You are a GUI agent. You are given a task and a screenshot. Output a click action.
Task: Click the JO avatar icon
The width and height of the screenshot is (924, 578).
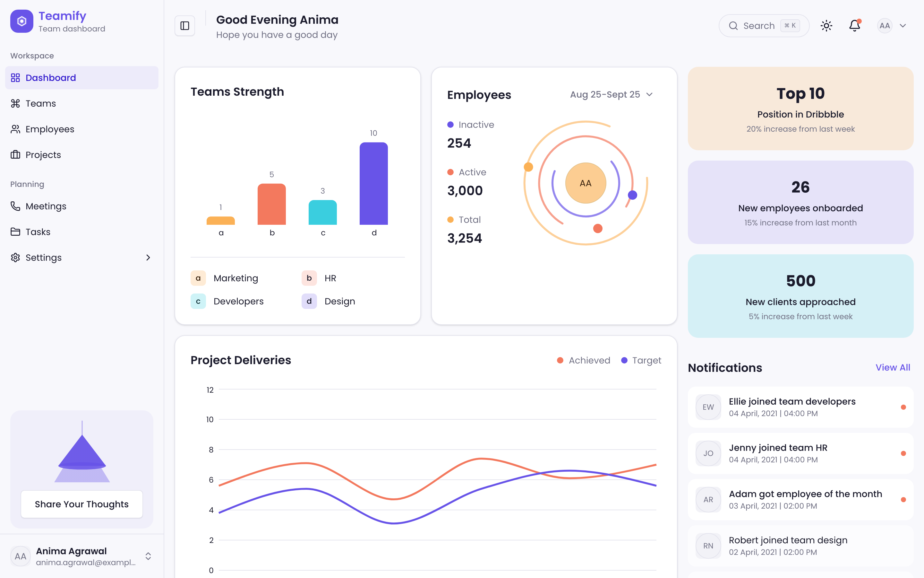point(708,453)
